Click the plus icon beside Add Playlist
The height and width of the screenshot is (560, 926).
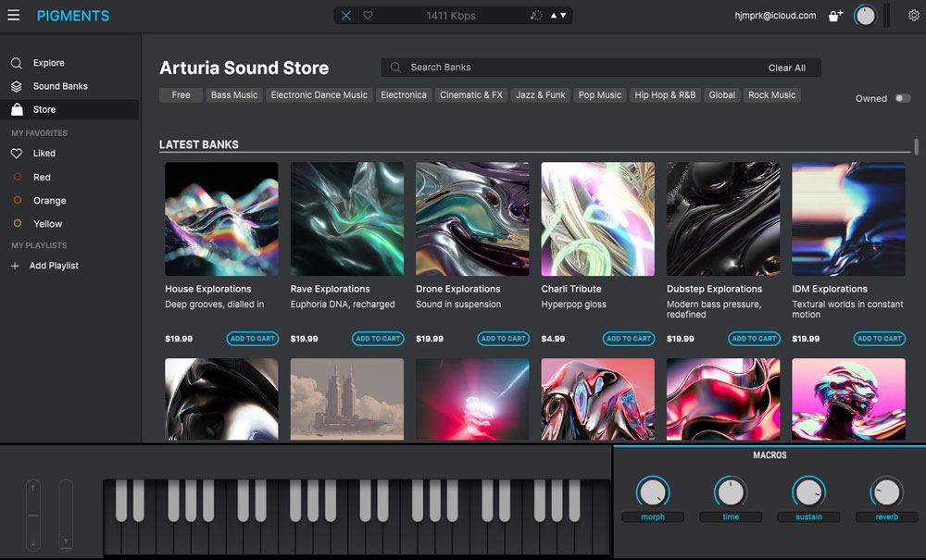pyautogui.click(x=15, y=267)
